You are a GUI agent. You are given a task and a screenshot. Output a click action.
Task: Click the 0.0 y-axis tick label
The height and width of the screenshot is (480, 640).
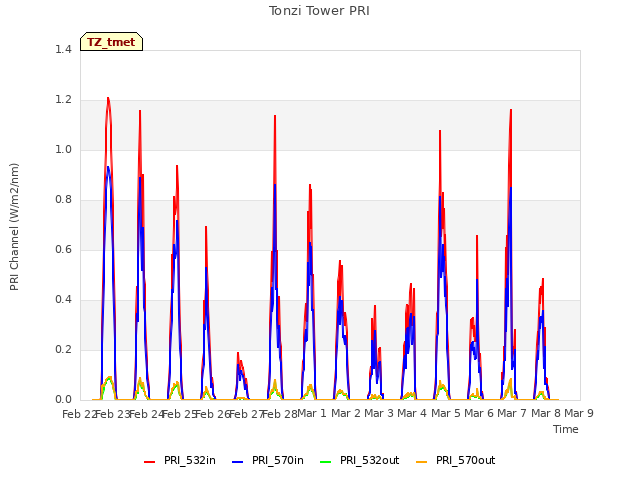(63, 400)
